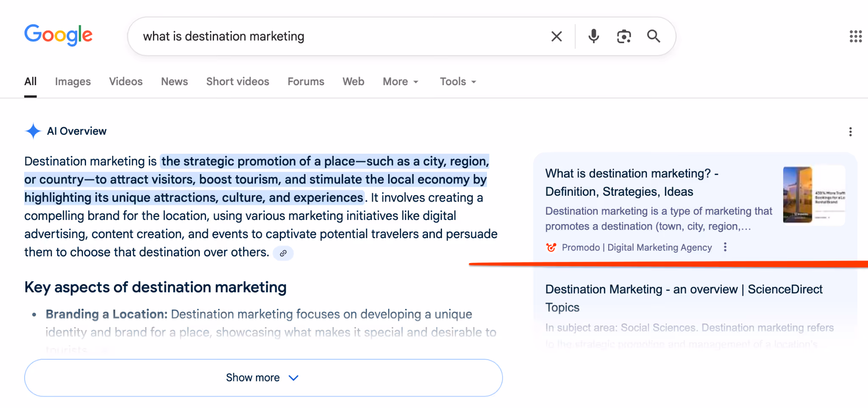The height and width of the screenshot is (408, 868).
Task: Open AI Overview three-dot options menu
Action: [x=850, y=132]
